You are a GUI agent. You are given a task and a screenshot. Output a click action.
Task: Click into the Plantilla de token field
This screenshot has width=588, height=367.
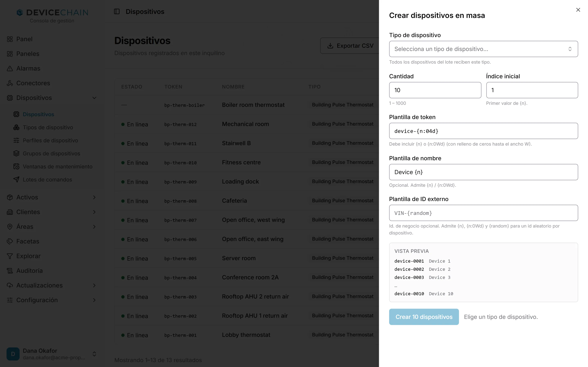coord(483,131)
